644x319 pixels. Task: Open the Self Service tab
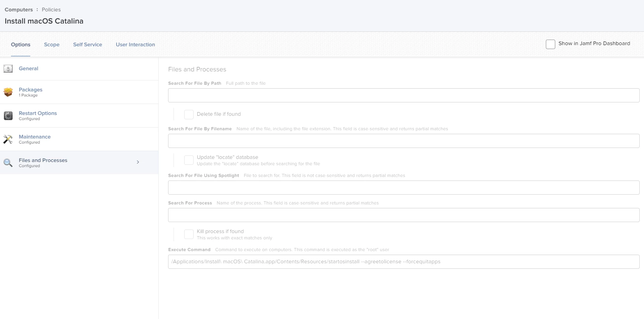point(88,44)
